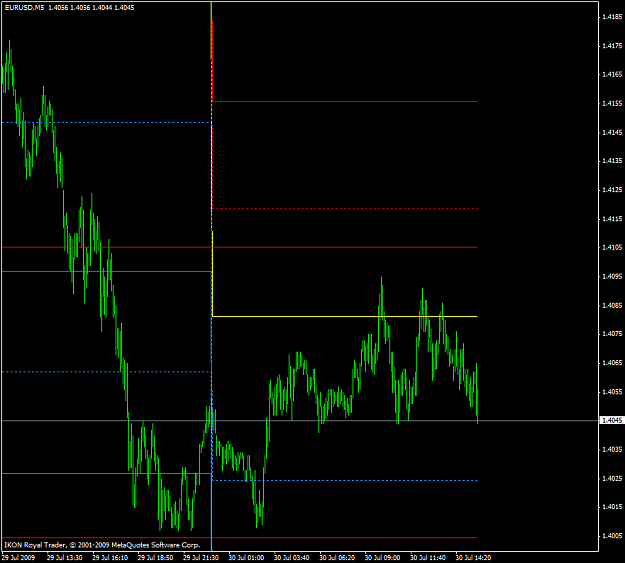Click the 29 Jul 2009 date label
The height and width of the screenshot is (563, 625).
point(19,557)
